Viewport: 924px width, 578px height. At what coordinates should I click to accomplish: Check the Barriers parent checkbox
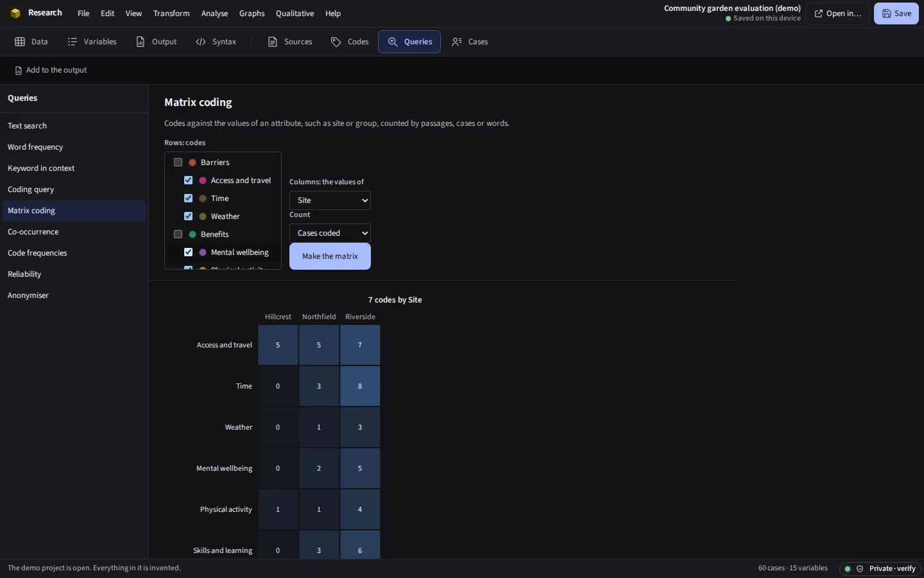pyautogui.click(x=178, y=162)
